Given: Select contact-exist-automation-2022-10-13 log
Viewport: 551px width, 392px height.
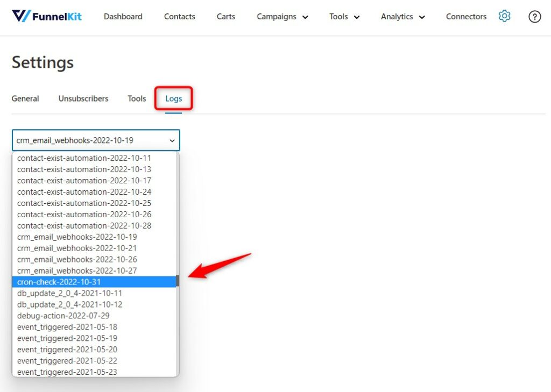Looking at the screenshot, I should tap(94, 169).
